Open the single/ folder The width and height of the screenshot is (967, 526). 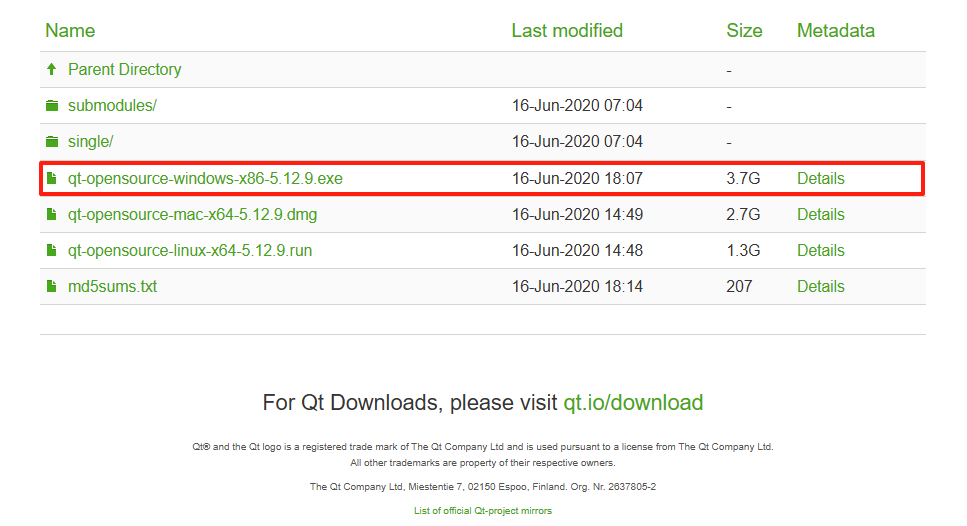pos(91,141)
